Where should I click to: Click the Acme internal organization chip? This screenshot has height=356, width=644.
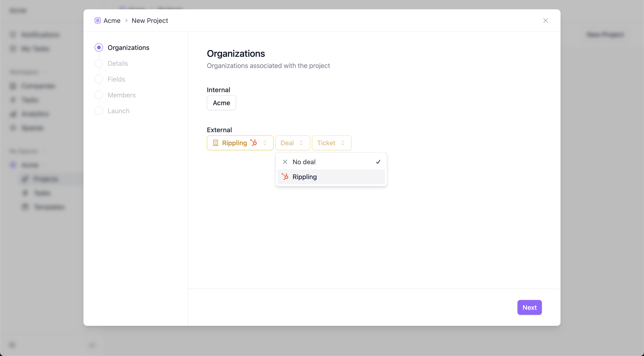[221, 103]
